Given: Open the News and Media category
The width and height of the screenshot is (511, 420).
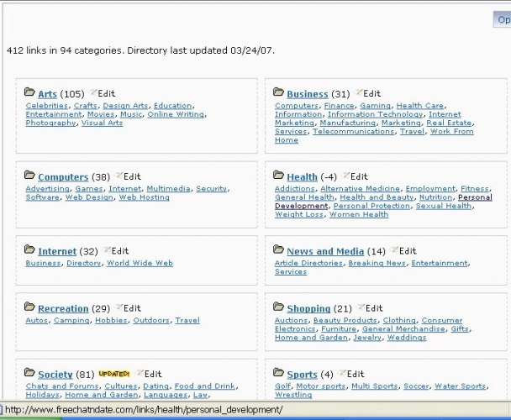Looking at the screenshot, I should coord(325,252).
